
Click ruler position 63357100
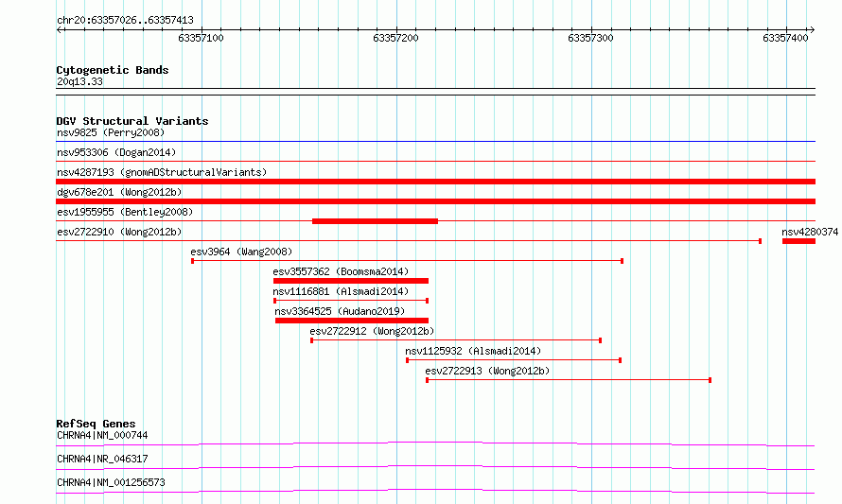pyautogui.click(x=201, y=38)
